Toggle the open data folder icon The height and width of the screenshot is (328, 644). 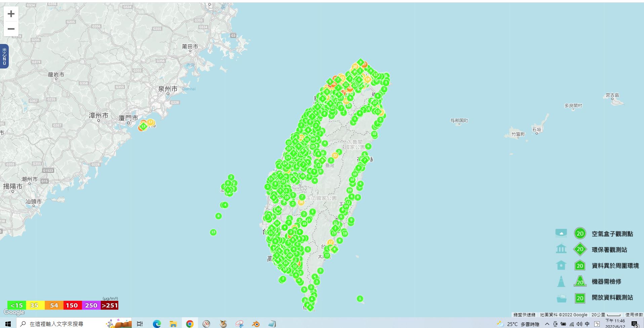[561, 298]
